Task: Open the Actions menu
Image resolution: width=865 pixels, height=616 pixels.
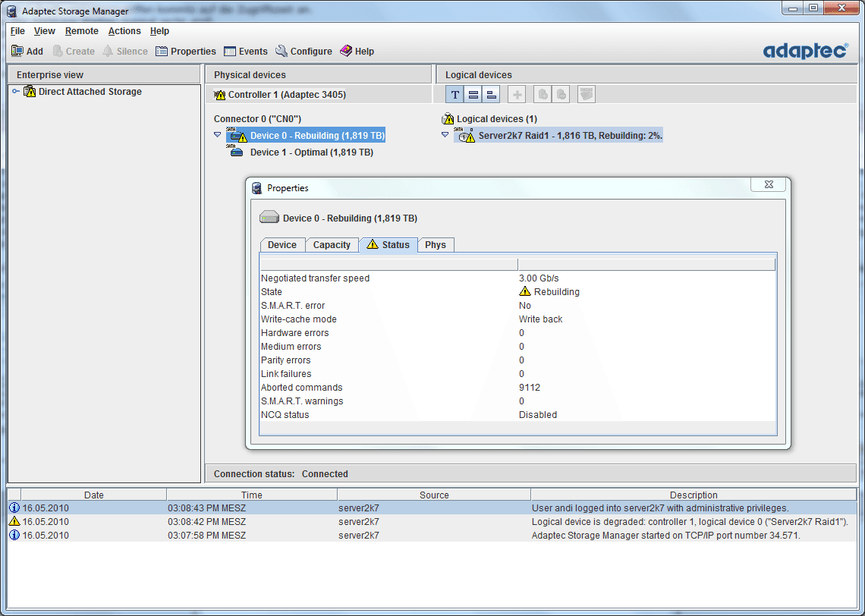Action: (124, 31)
